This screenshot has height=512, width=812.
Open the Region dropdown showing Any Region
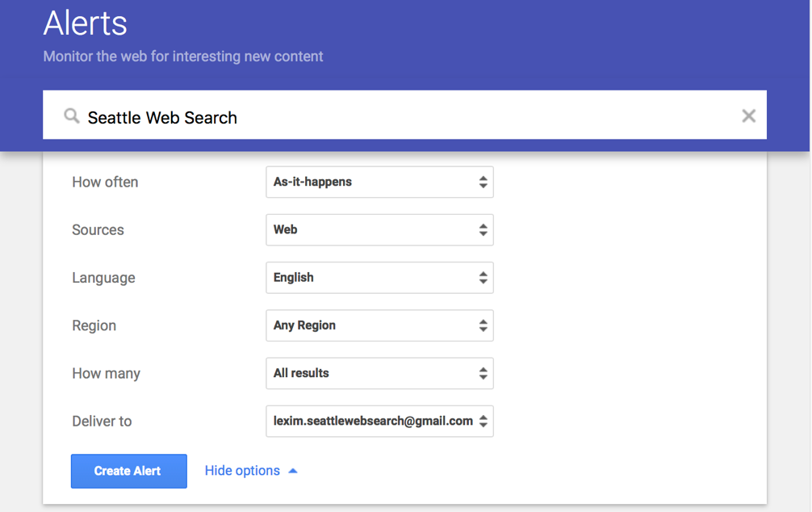[x=379, y=325]
